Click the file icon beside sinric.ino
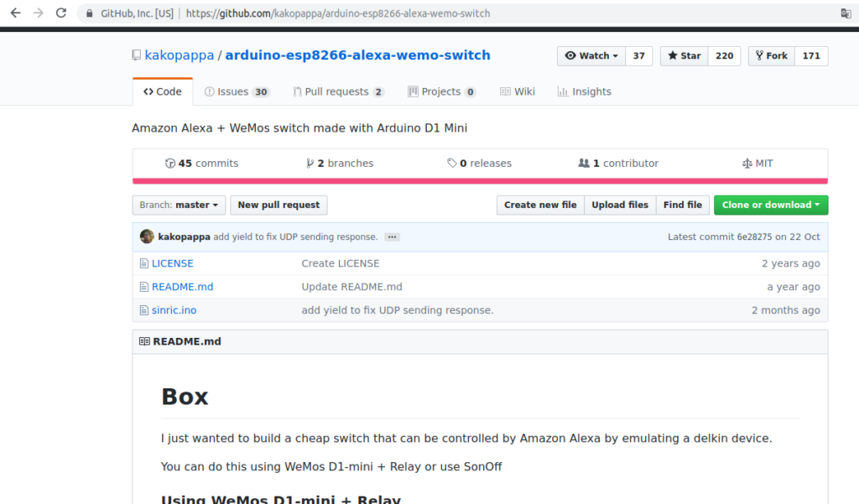This screenshot has height=504, width=859. pos(144,310)
